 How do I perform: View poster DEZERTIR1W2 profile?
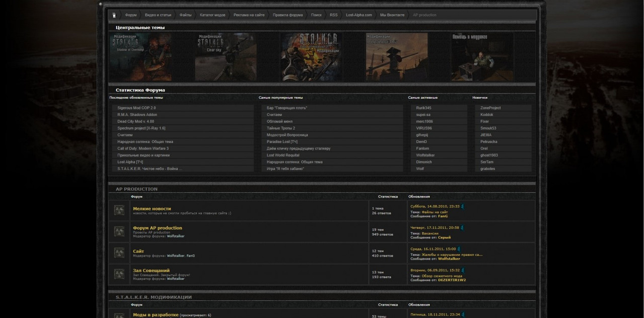click(452, 280)
